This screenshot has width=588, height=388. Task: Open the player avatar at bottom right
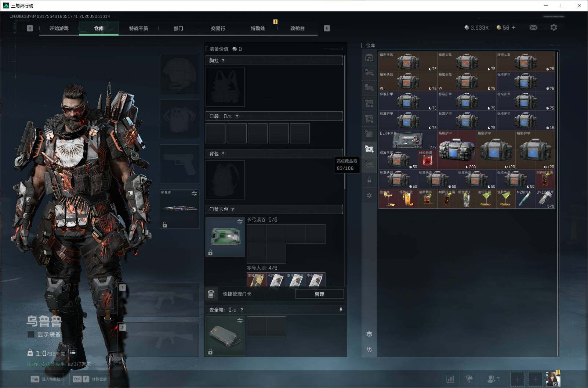click(553, 379)
